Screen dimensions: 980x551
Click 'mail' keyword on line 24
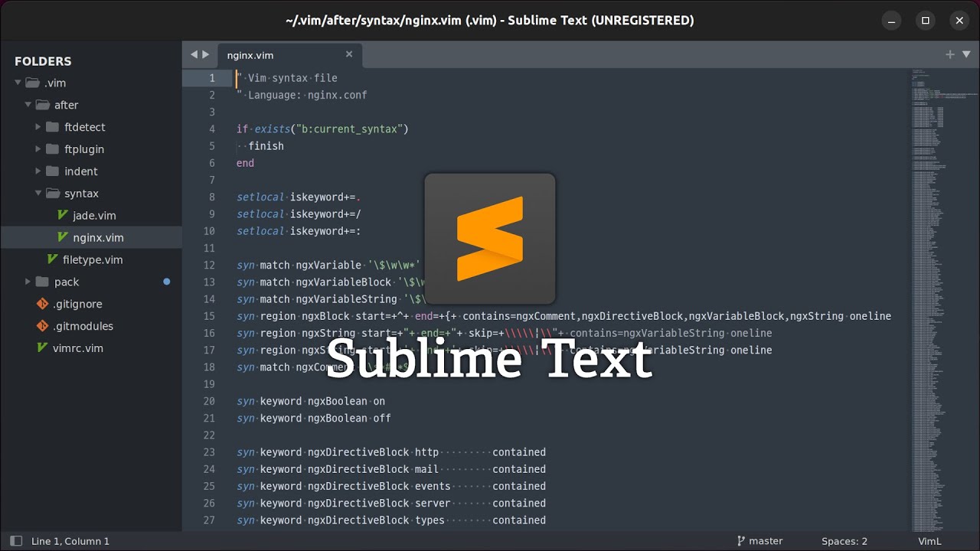tap(426, 469)
